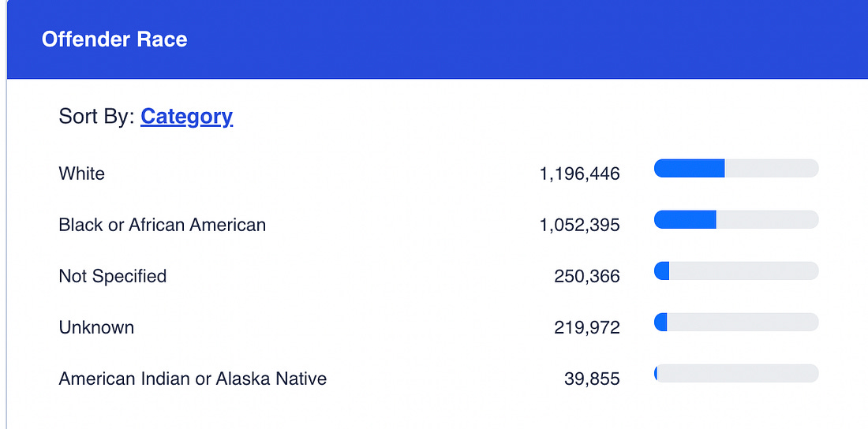Click the American Indian row progress bar
Screen dimensions: 868x429
click(736, 373)
